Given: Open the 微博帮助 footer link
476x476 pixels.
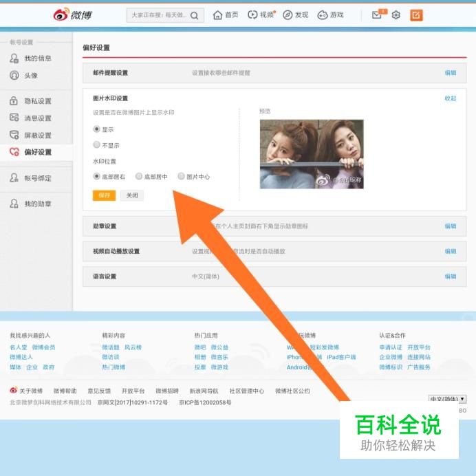Looking at the screenshot, I should pyautogui.click(x=65, y=391).
